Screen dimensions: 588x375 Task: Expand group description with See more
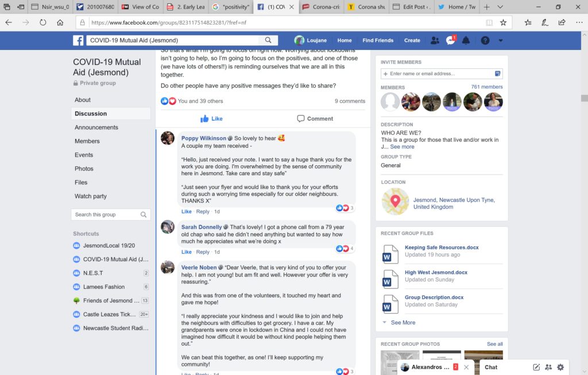pyautogui.click(x=402, y=146)
